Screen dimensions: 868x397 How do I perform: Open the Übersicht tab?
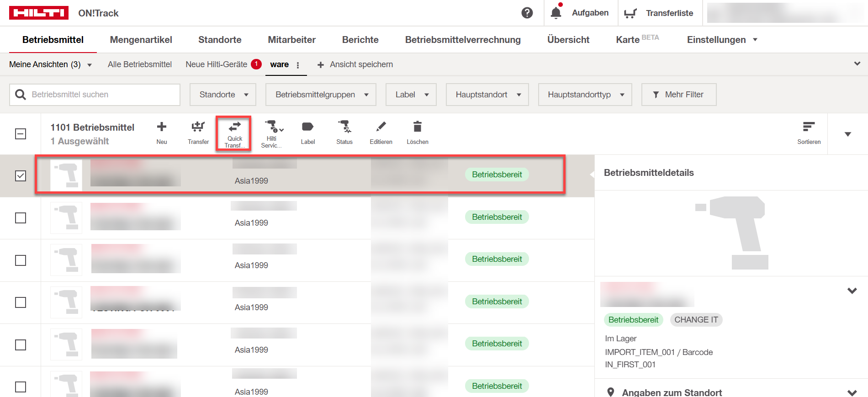point(568,40)
